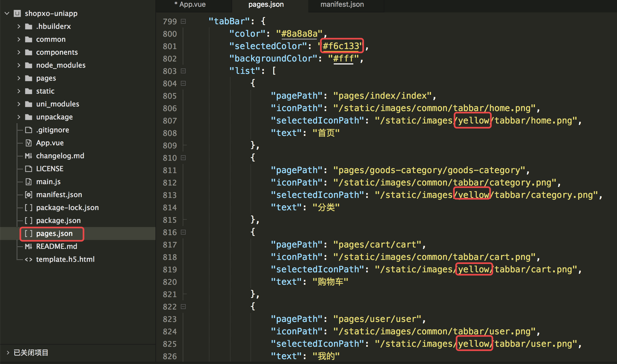Switch to the manifest.json tab

[x=342, y=5]
